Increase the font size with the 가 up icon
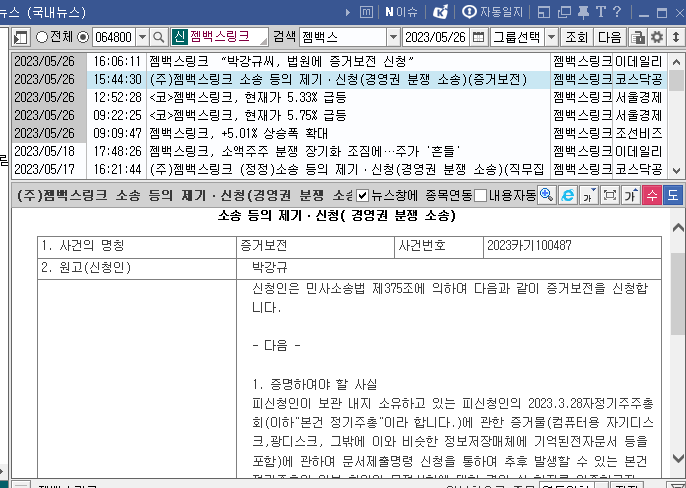 click(630, 195)
